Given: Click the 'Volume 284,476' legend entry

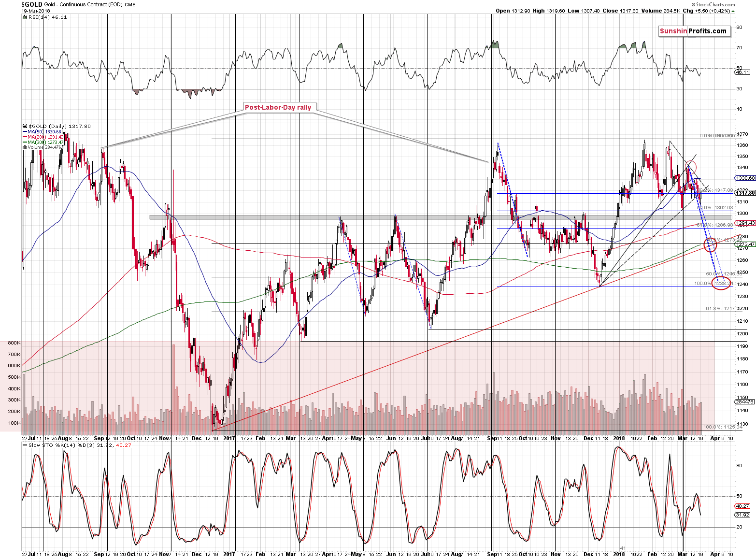Looking at the screenshot, I should tap(45, 147).
